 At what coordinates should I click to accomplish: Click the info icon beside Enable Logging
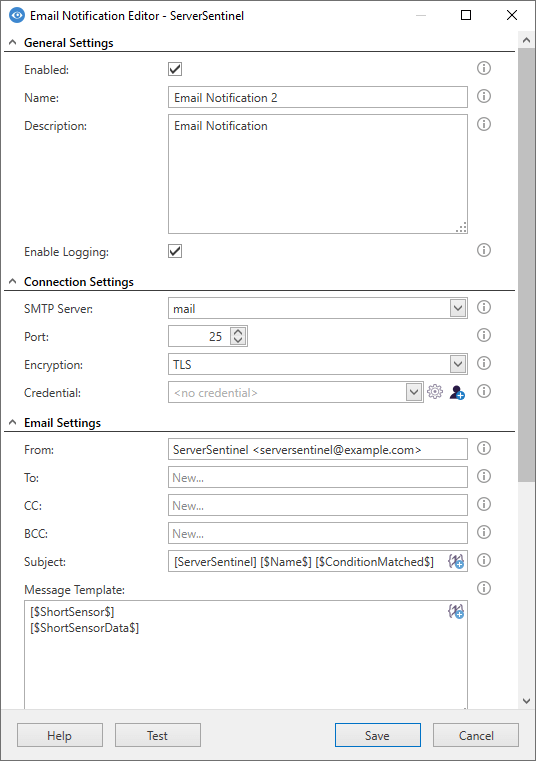coord(484,250)
